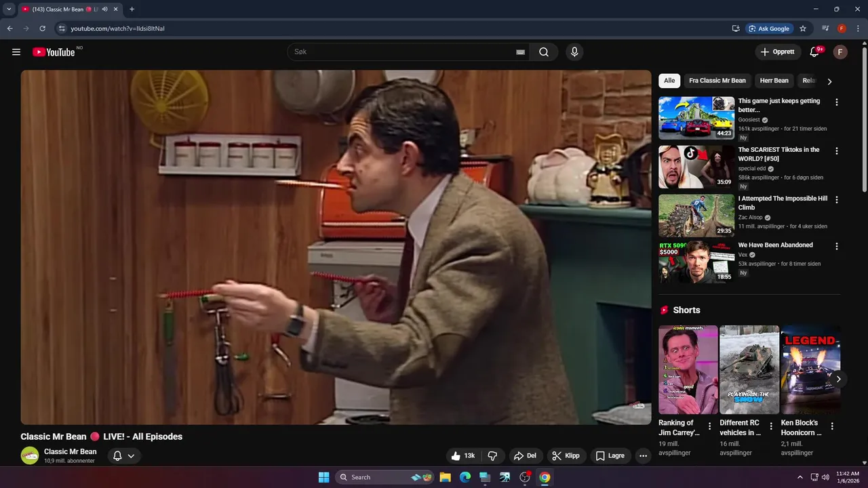Create a clip with 'Klipp' button
Image resolution: width=868 pixels, height=488 pixels.
coord(566,456)
